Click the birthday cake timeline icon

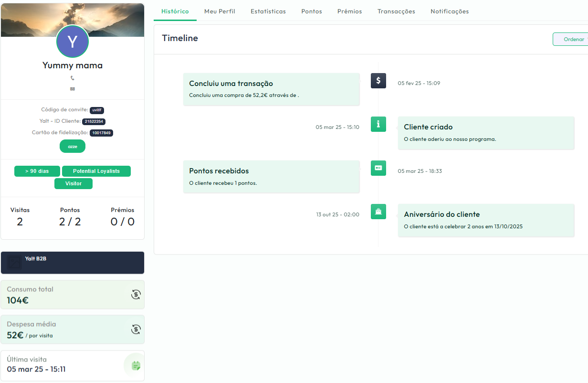pyautogui.click(x=378, y=212)
